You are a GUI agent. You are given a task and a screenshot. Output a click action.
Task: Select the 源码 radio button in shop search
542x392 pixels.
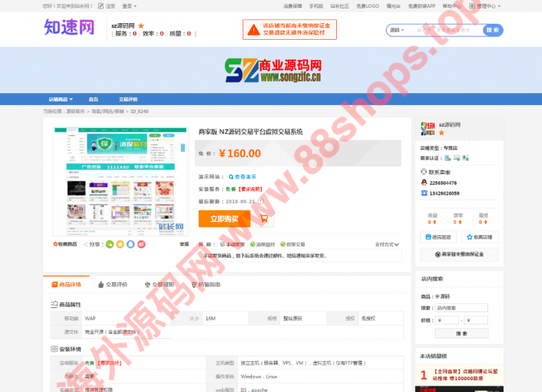[438, 296]
